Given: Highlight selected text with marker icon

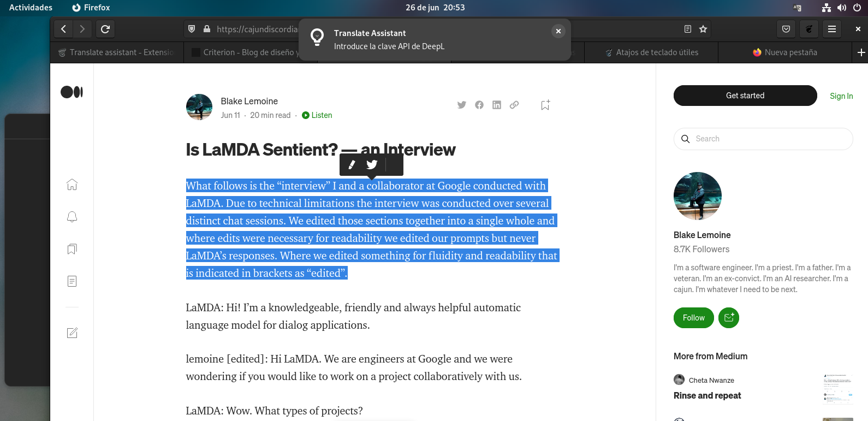Looking at the screenshot, I should click(x=352, y=164).
